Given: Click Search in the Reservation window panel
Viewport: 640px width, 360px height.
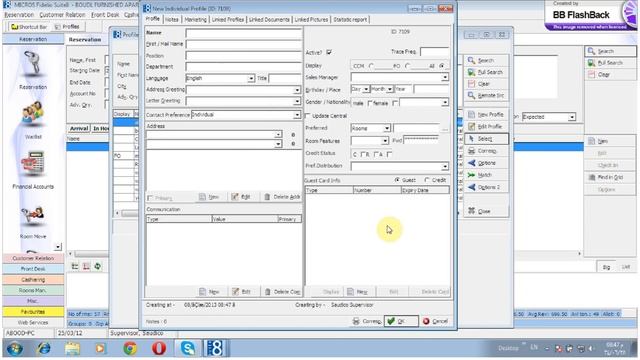Looking at the screenshot, I should point(610,51).
